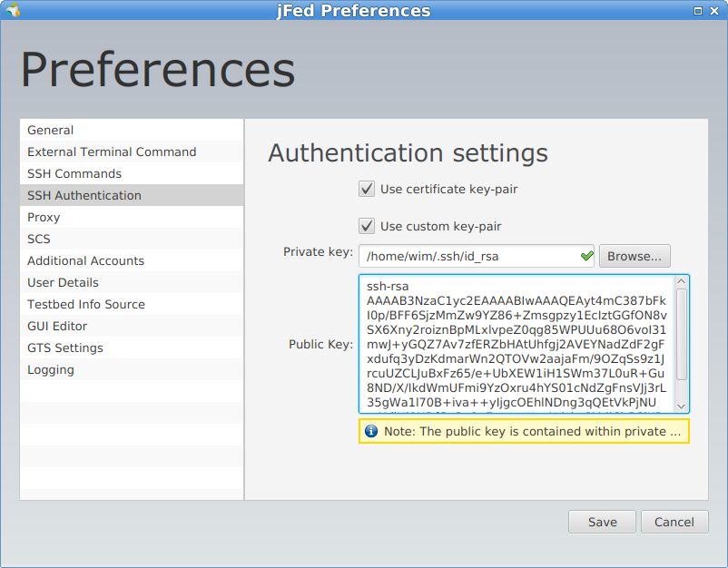Click the public key scrollbar up arrow
The image size is (728, 568).
(681, 281)
